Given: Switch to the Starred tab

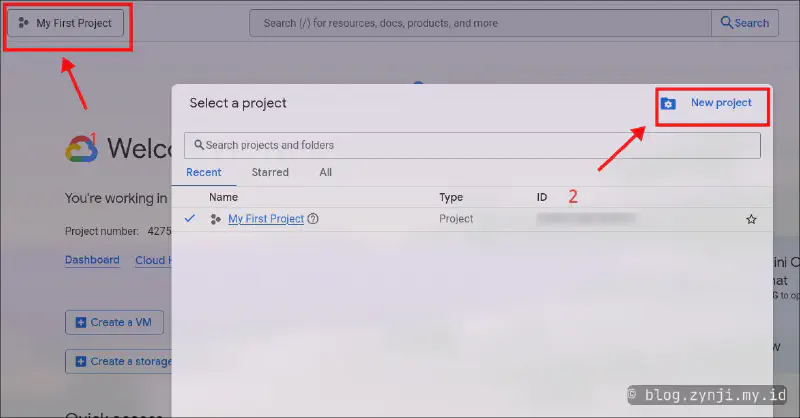Looking at the screenshot, I should (x=270, y=173).
